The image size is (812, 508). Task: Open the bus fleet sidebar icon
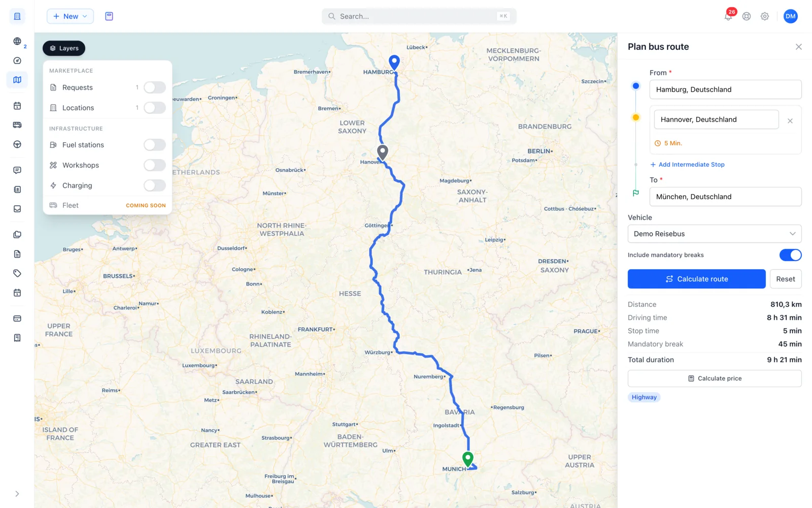tap(17, 125)
